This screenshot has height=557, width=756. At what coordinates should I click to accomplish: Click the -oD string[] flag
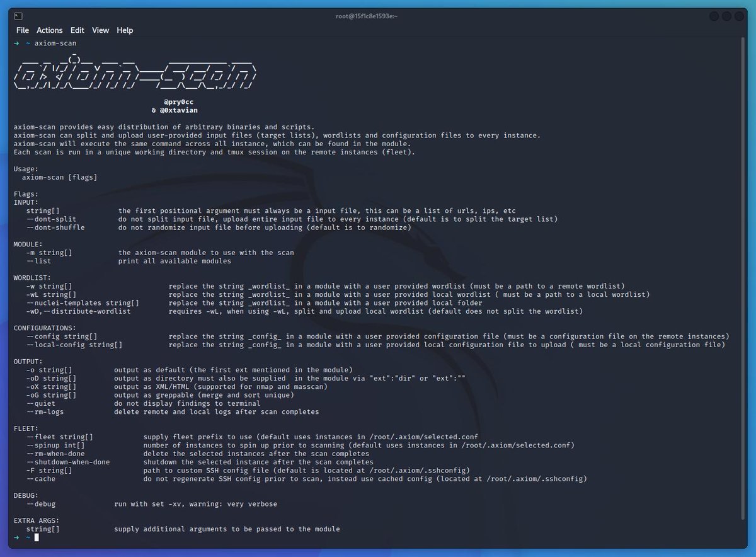click(x=51, y=378)
